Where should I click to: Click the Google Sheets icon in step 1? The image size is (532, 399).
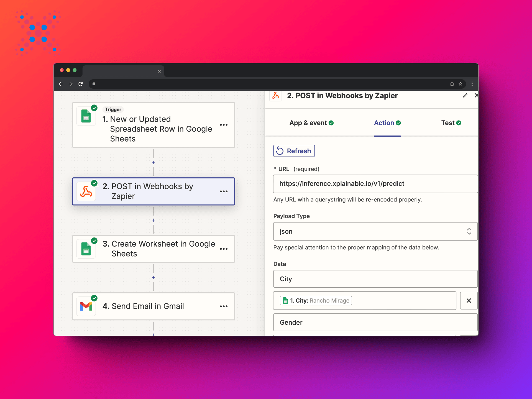pyautogui.click(x=86, y=116)
